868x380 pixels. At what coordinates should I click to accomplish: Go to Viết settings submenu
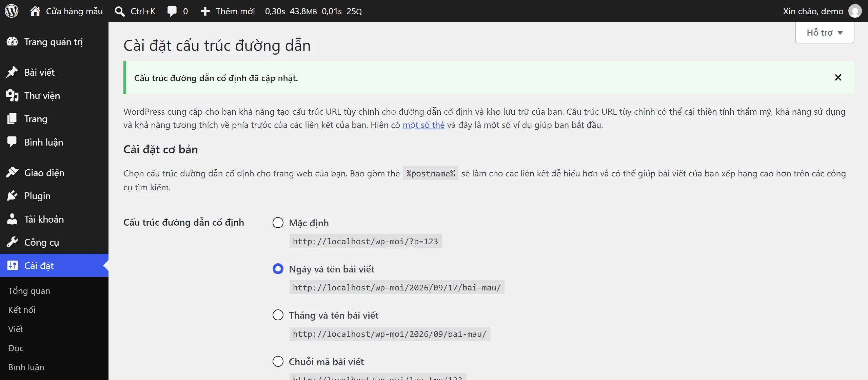[x=16, y=329]
